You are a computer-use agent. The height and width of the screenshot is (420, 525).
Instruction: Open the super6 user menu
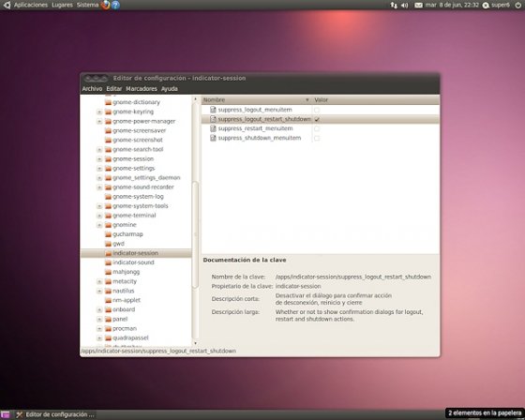tap(496, 5)
